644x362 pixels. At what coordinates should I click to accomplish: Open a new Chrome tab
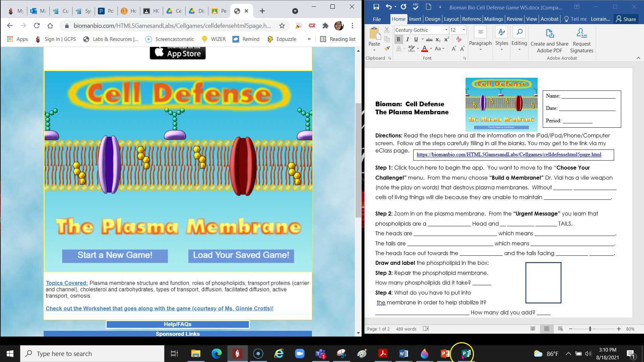tap(262, 11)
